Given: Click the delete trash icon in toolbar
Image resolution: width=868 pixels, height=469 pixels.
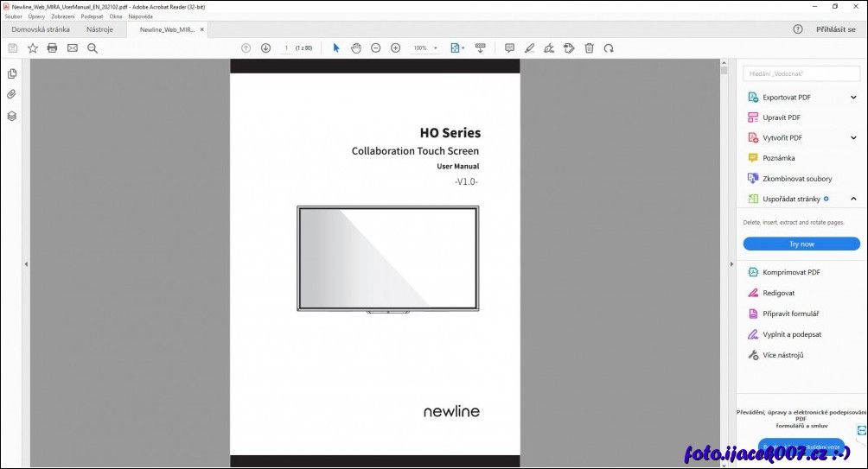Looking at the screenshot, I should (x=589, y=48).
